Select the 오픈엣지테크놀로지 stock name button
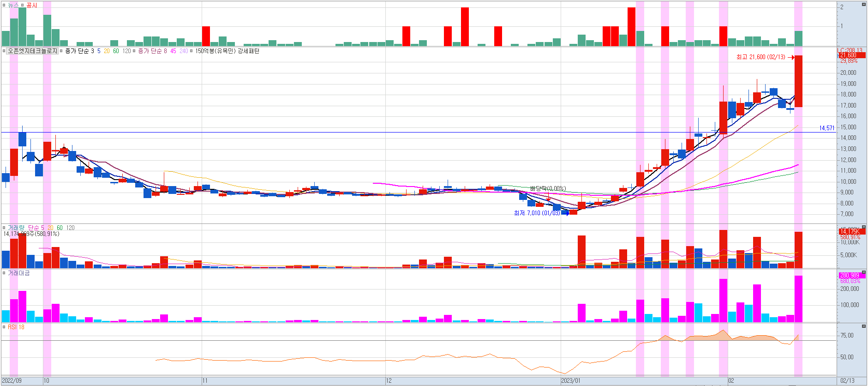This screenshot has width=868, height=386. tap(32, 51)
